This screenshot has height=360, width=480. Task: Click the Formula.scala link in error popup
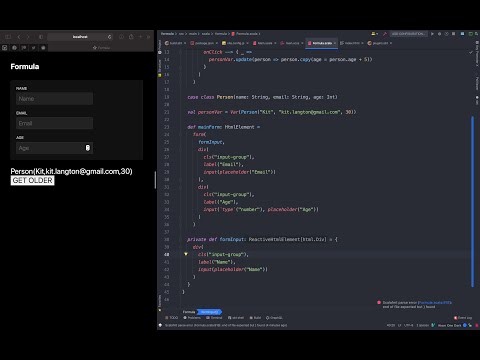(435, 303)
